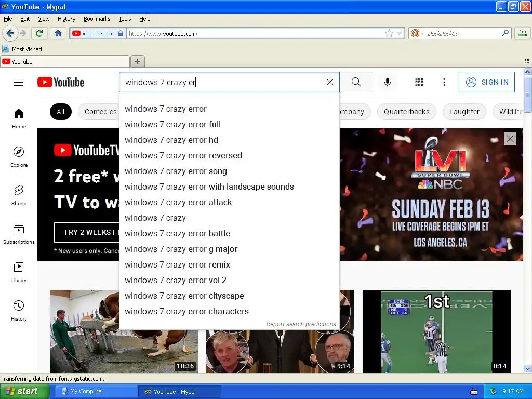This screenshot has width=532, height=399.
Task: Open the Tools menu
Action: point(125,19)
